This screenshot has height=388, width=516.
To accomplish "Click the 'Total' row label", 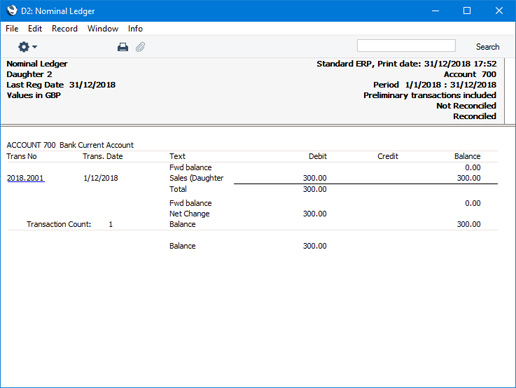I will (178, 189).
